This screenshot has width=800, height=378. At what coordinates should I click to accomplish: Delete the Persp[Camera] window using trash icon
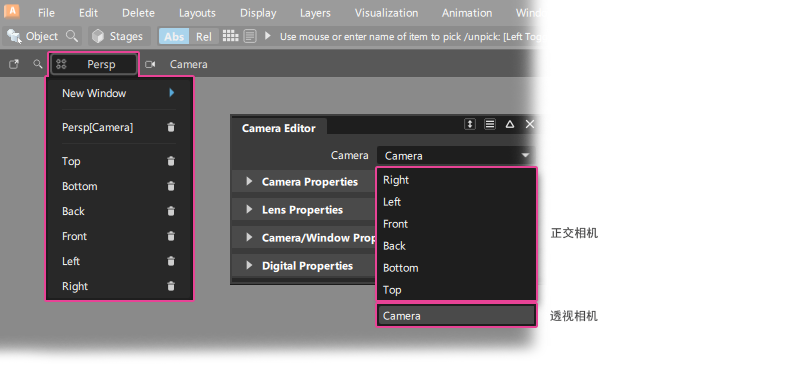click(x=171, y=127)
